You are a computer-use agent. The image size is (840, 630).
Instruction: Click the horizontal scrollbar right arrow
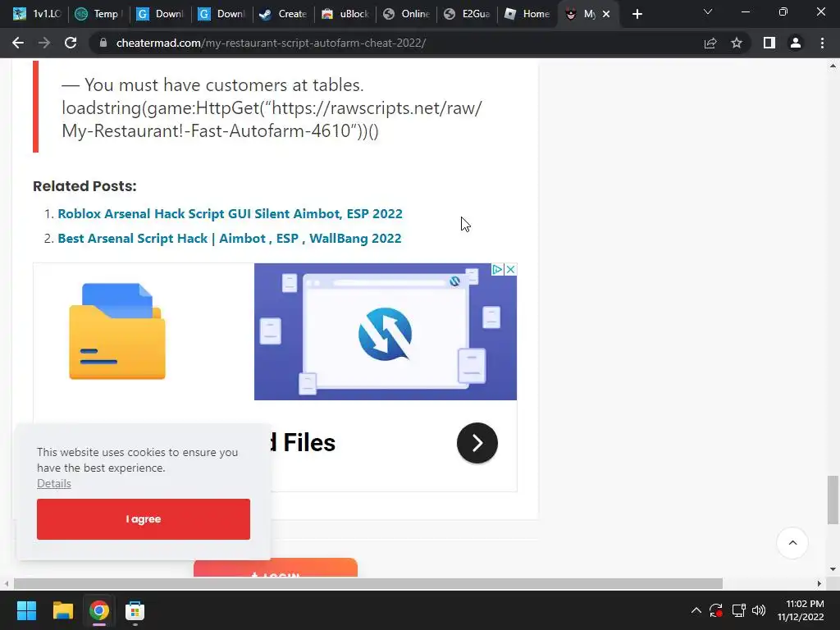click(819, 584)
